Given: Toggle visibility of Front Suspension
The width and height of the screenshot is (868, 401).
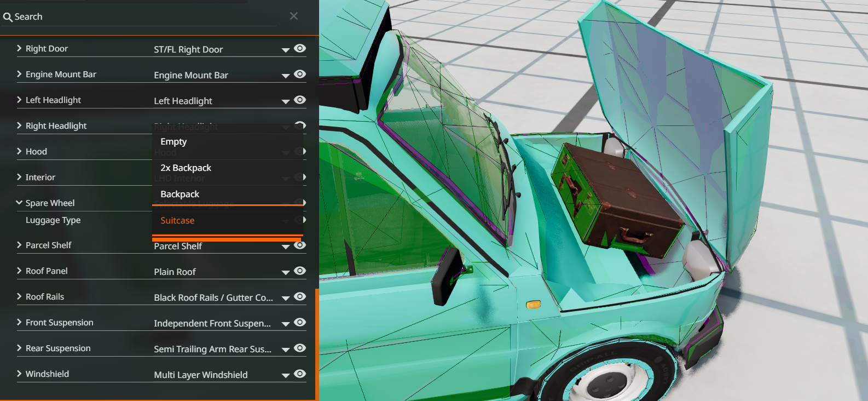Looking at the screenshot, I should coord(300,322).
